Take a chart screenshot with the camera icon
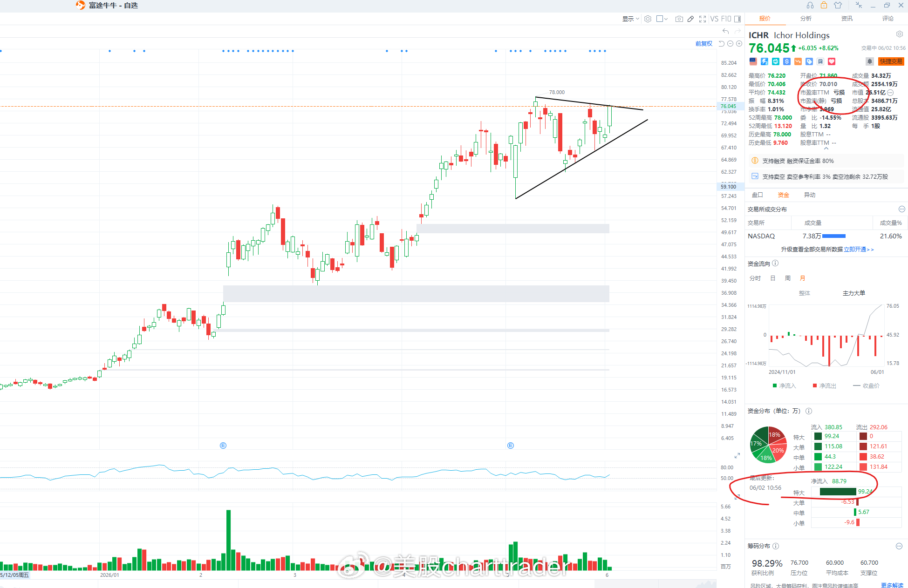 tap(679, 19)
